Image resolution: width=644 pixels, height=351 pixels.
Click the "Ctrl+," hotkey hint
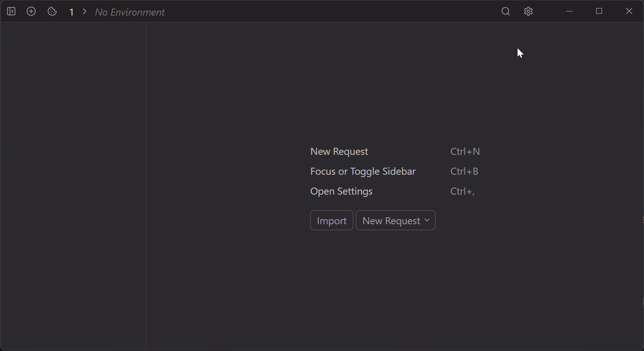[463, 191]
